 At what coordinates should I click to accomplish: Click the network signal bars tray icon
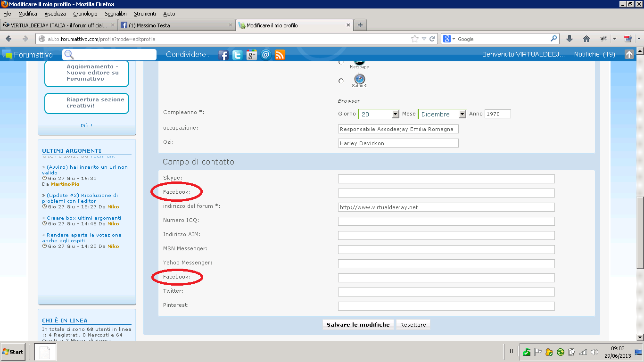click(x=583, y=352)
